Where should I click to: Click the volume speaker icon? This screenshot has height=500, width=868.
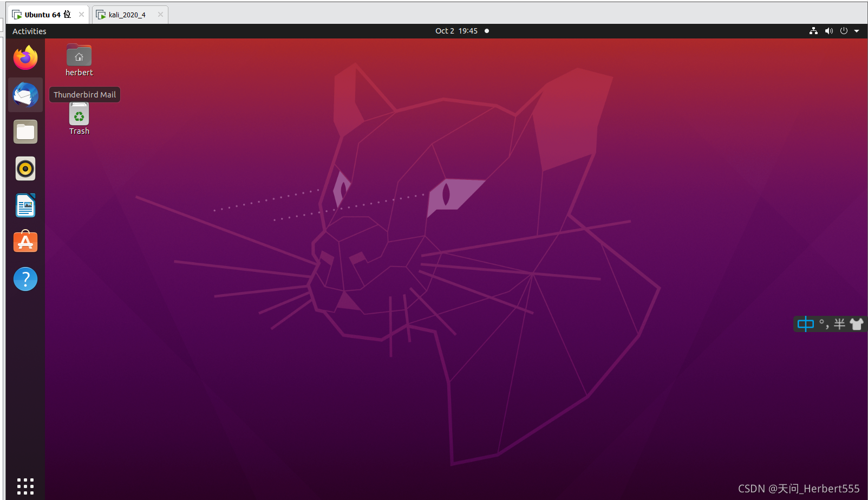coord(828,31)
